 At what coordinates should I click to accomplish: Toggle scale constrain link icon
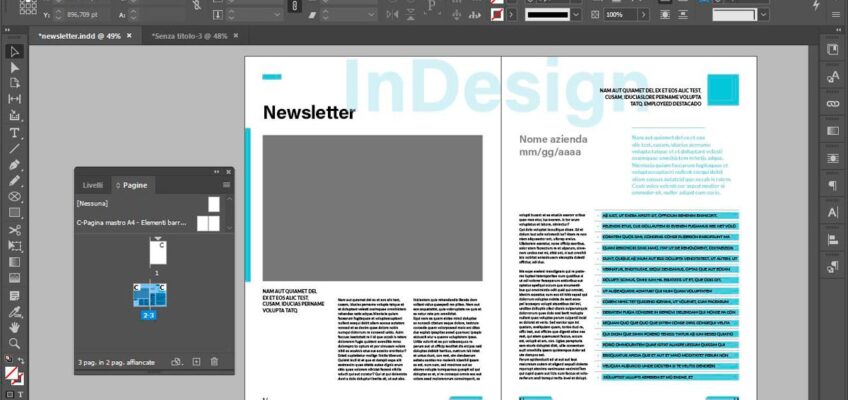(x=294, y=5)
